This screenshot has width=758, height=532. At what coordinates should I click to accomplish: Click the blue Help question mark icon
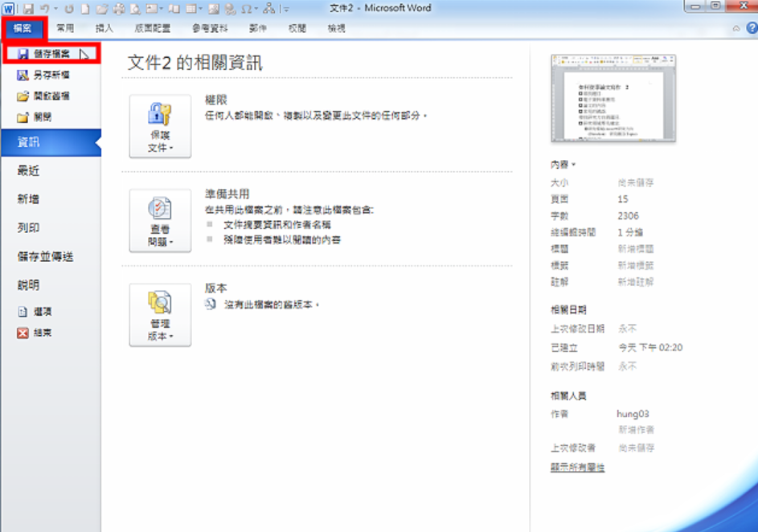tap(752, 28)
